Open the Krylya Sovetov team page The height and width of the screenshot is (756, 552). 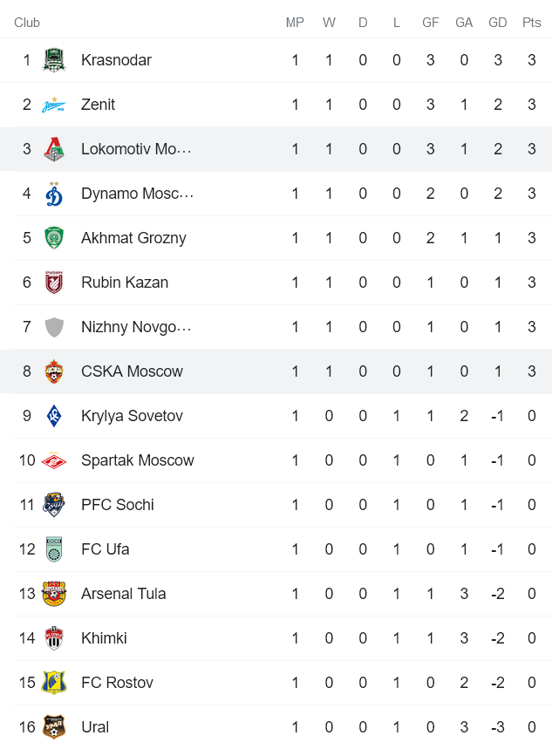coord(130,416)
